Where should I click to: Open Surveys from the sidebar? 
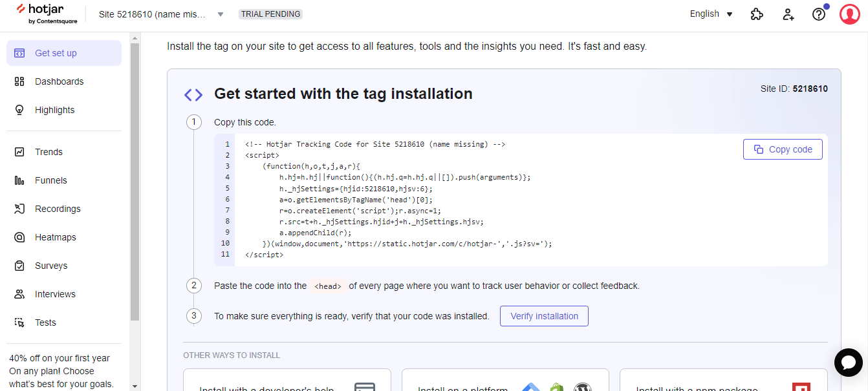(x=51, y=266)
